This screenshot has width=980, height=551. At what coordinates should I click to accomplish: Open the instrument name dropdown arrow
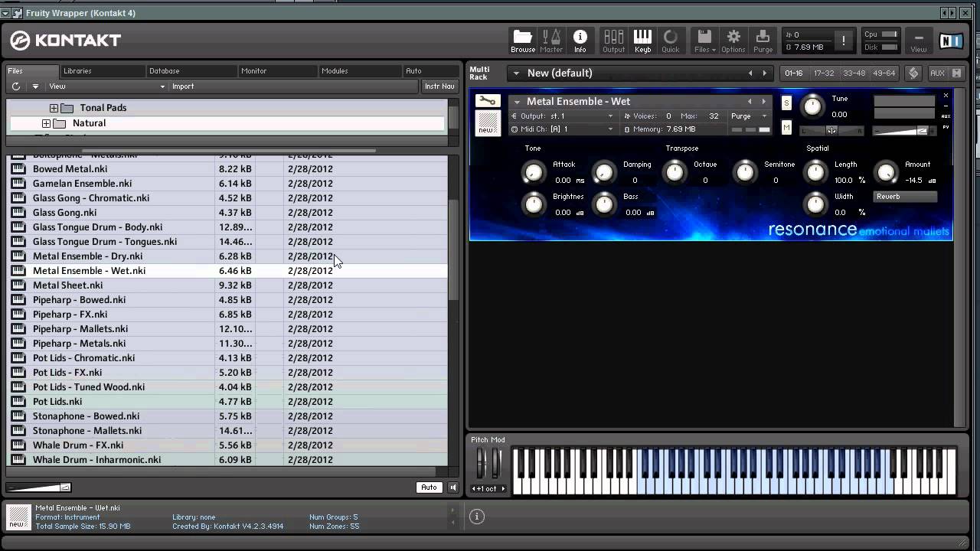[x=518, y=102]
